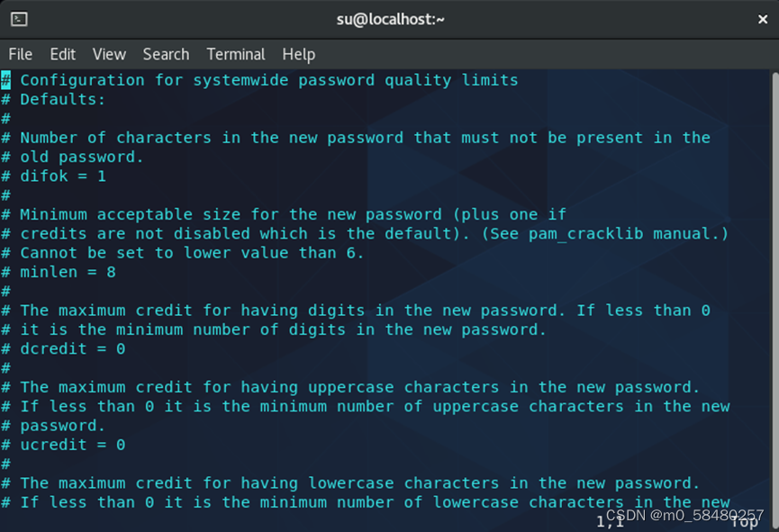Open the View menu
Image resolution: width=779 pixels, height=532 pixels.
coord(108,54)
